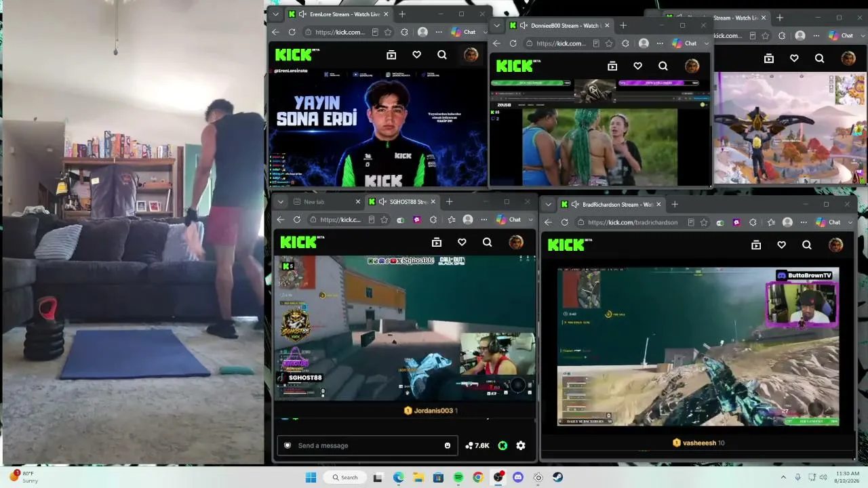The image size is (868, 488).
Task: Click the green Kick icon beside the chat settings gear
Action: (x=502, y=445)
